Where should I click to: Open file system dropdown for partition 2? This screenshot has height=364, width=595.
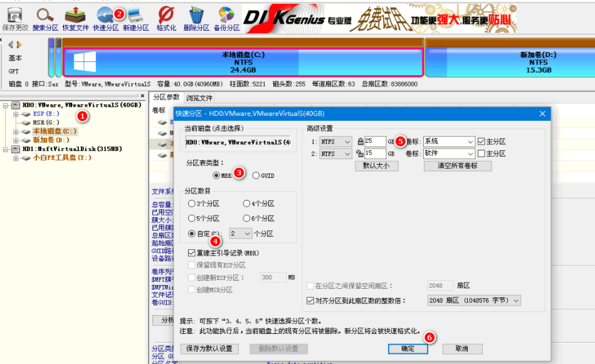click(335, 153)
